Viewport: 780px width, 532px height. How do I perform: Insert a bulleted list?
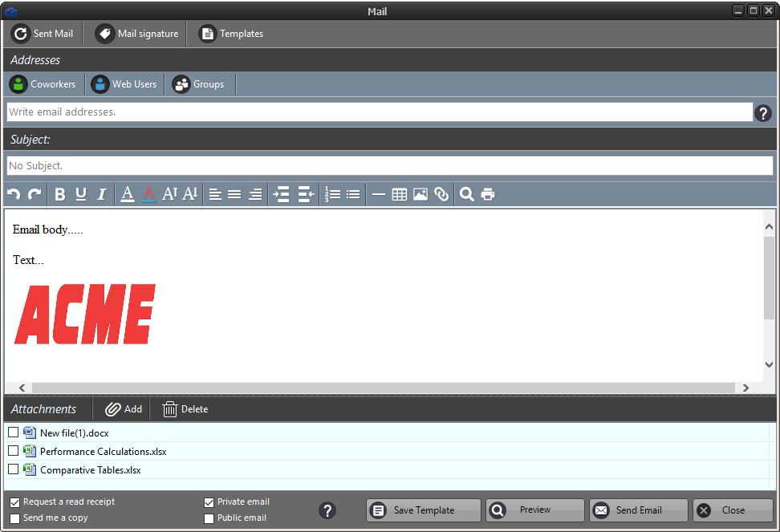point(353,194)
